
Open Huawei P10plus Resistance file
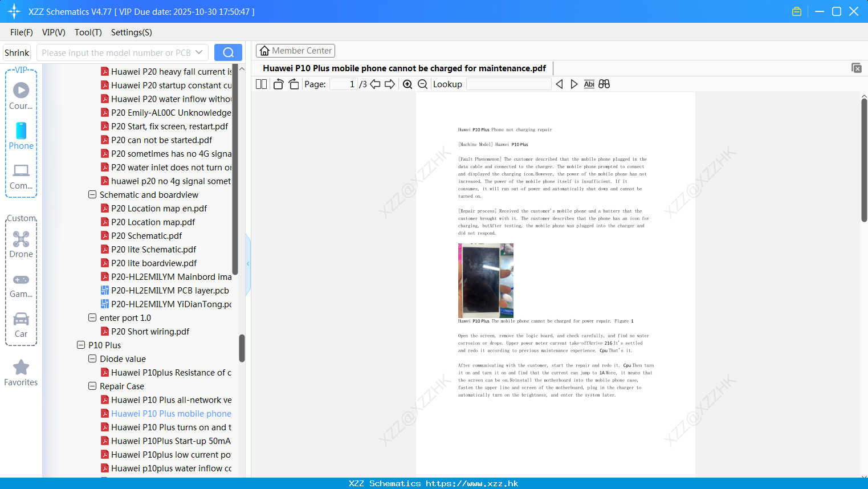coord(171,372)
